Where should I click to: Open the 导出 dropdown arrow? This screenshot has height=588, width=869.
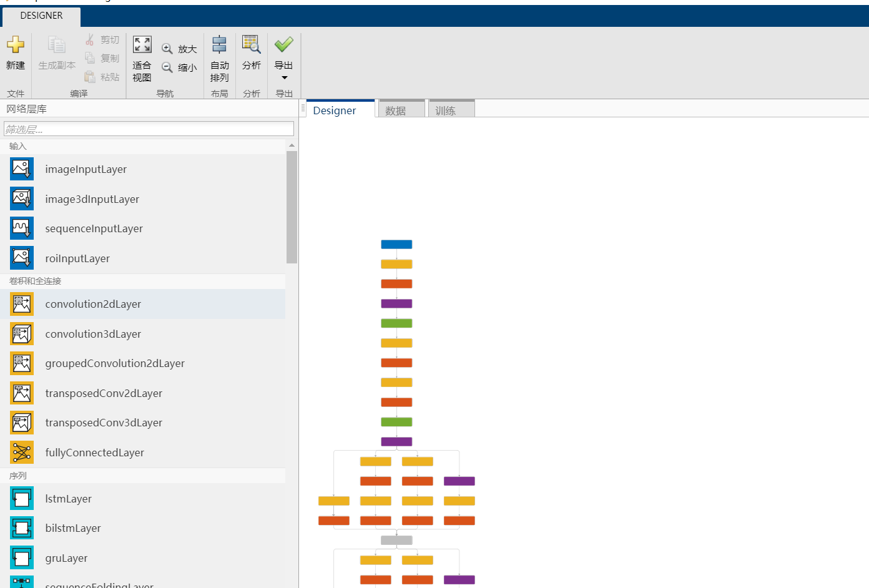285,78
